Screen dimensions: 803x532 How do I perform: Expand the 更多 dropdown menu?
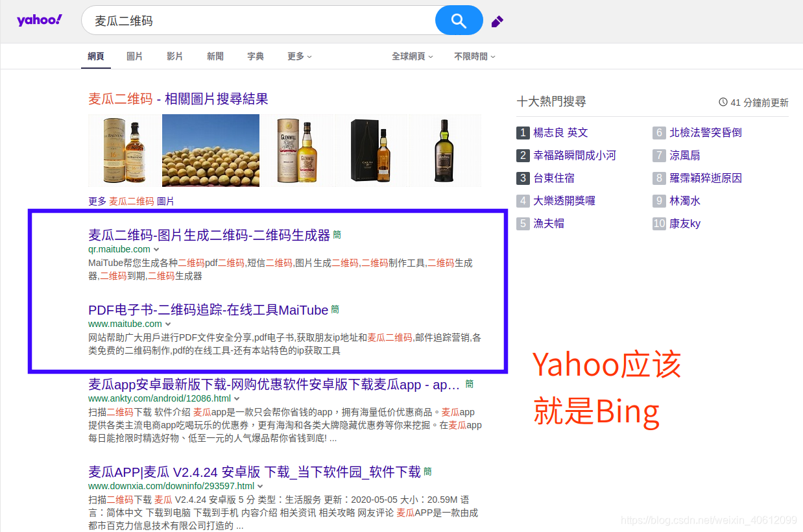(x=300, y=56)
